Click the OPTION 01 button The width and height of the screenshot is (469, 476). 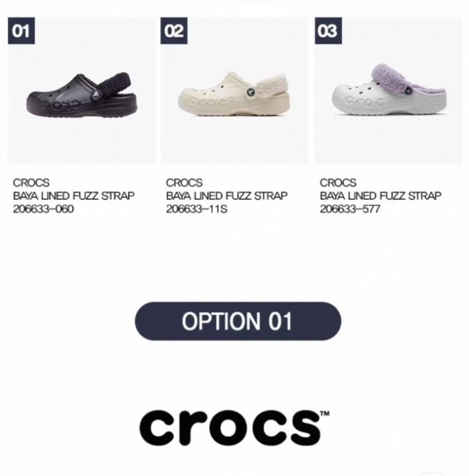point(238,321)
